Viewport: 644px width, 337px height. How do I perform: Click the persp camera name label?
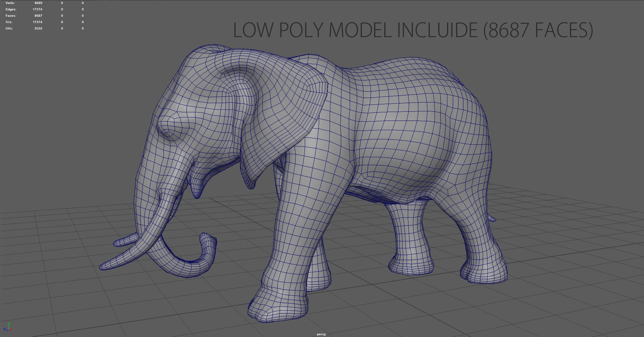pyautogui.click(x=321, y=334)
